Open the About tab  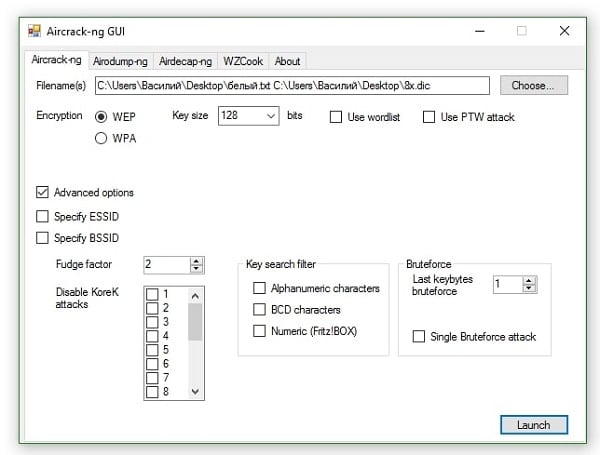tap(288, 60)
